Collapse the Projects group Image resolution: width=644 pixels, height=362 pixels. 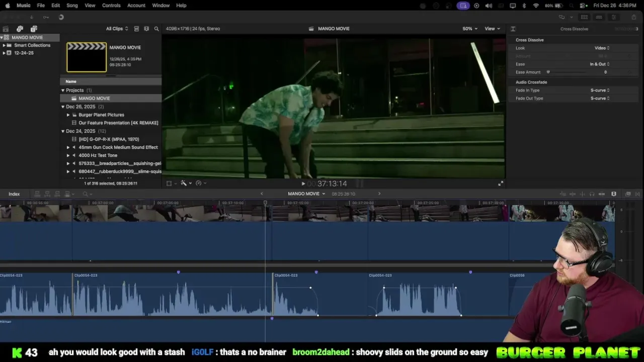63,90
